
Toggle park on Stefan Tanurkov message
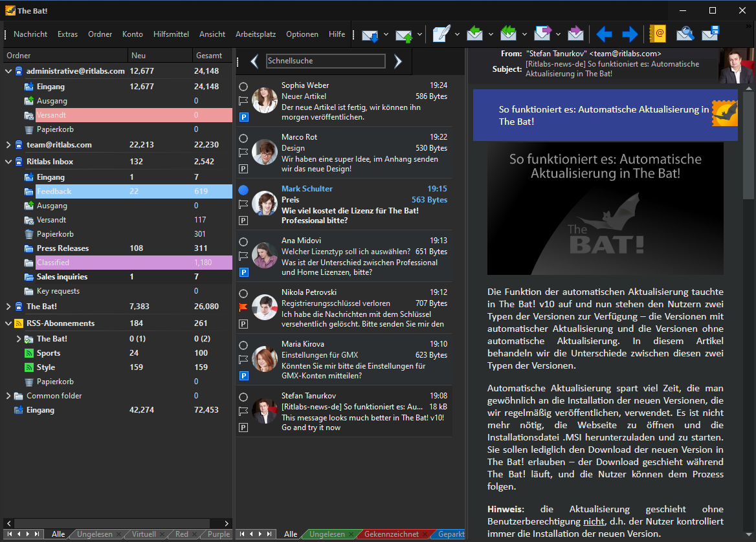click(244, 428)
